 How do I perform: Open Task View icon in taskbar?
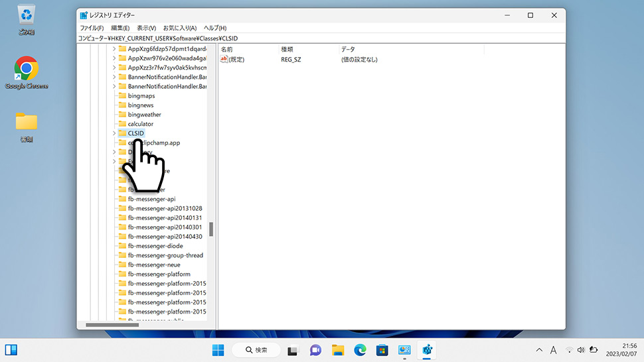click(x=292, y=350)
